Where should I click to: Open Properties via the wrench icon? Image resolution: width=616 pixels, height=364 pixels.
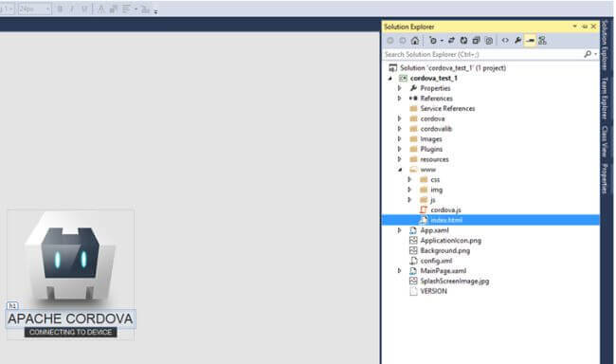point(517,41)
